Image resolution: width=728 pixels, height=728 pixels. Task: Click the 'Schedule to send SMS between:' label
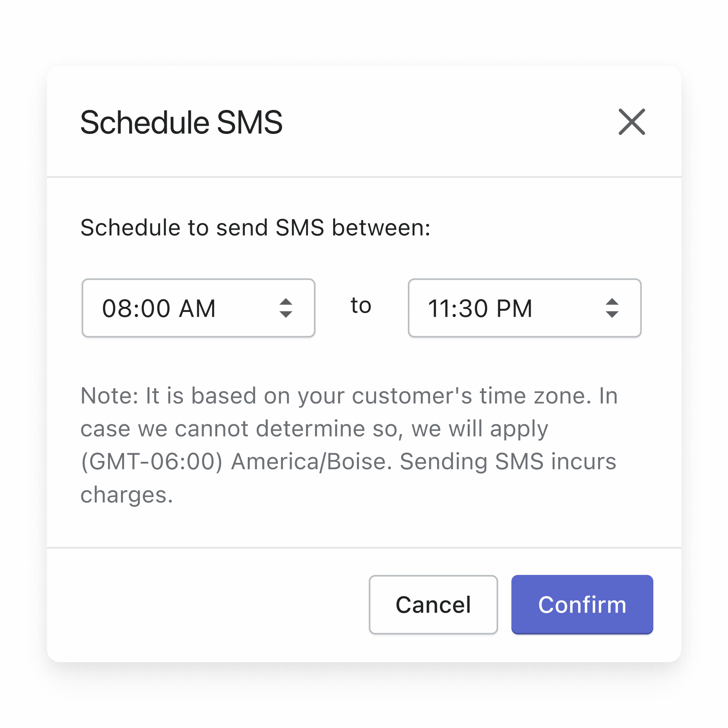(255, 227)
